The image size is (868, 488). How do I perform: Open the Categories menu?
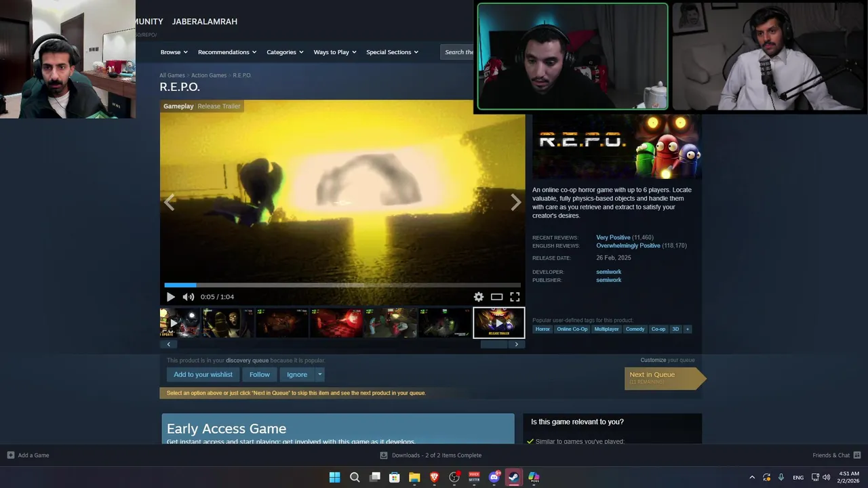pos(285,52)
